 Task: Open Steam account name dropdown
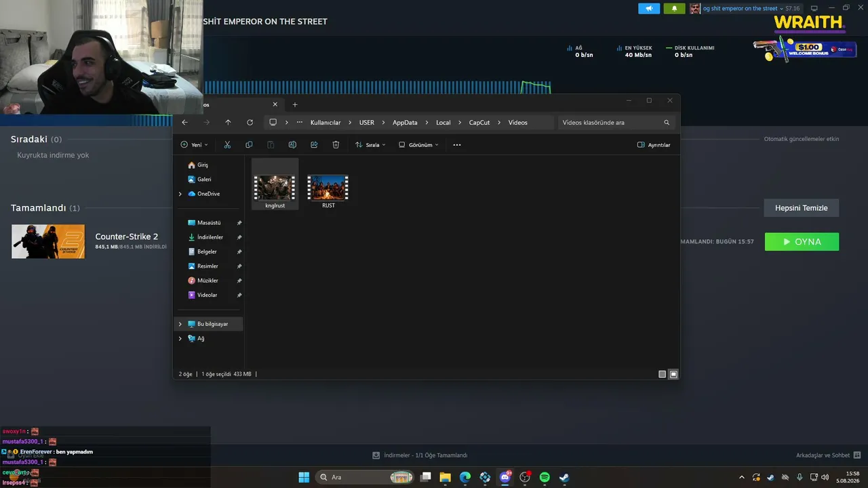pyautogui.click(x=745, y=9)
